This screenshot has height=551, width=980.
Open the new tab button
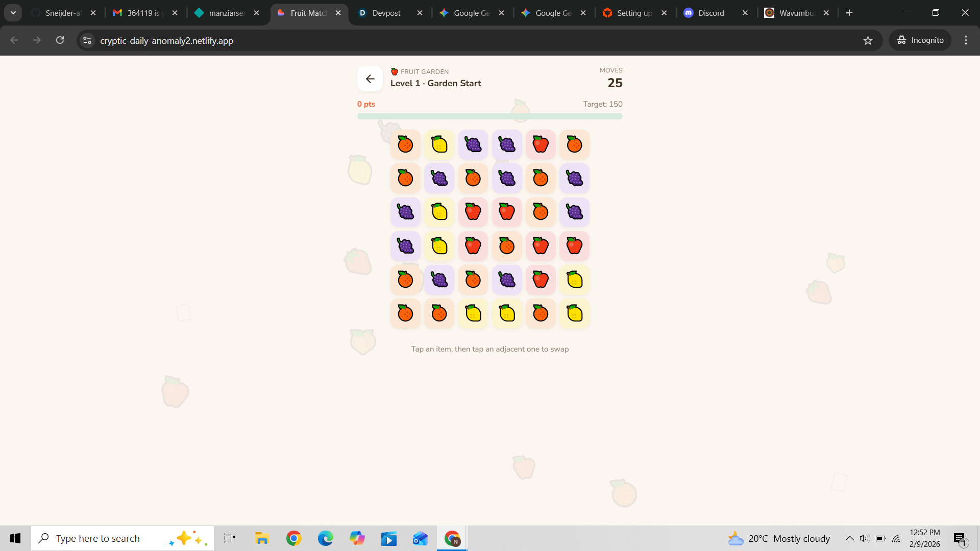[849, 13]
